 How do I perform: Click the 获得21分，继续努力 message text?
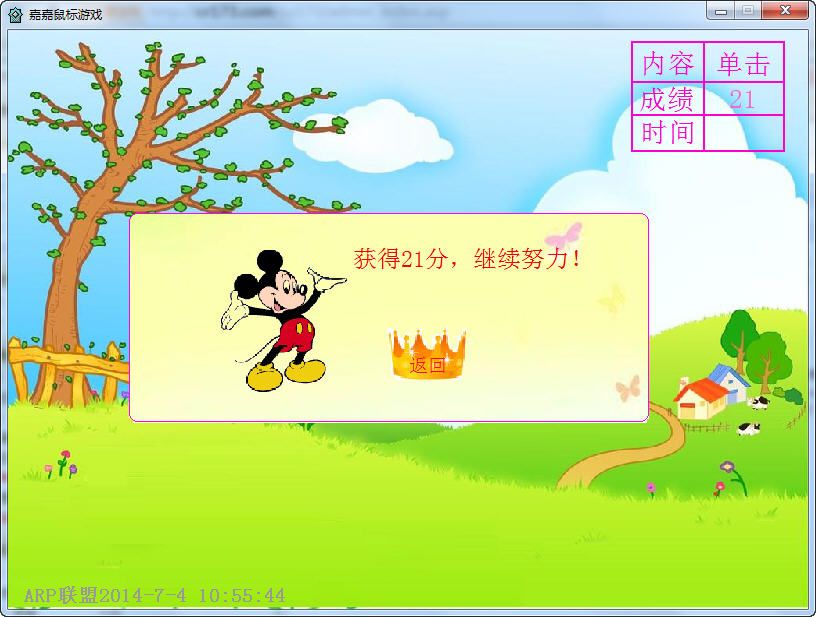coord(467,259)
